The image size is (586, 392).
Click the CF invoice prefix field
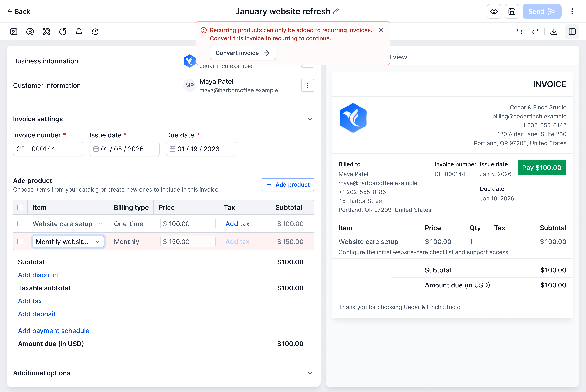click(x=21, y=149)
